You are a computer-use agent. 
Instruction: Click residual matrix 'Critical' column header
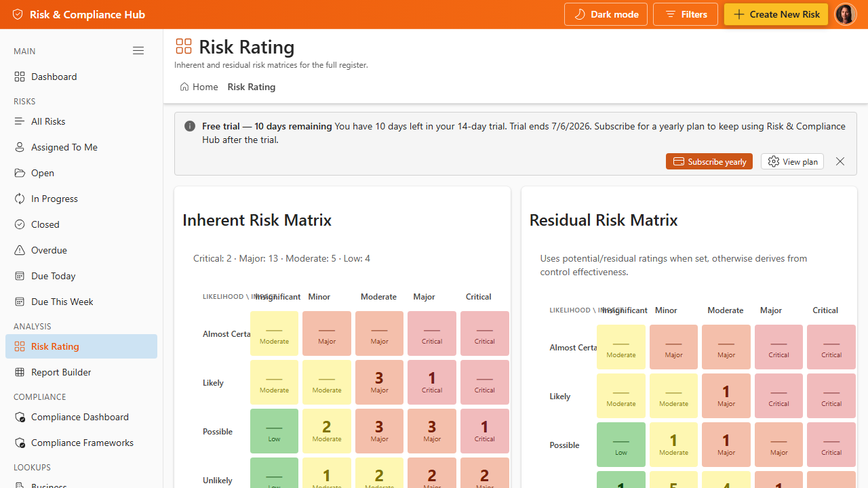tap(825, 310)
